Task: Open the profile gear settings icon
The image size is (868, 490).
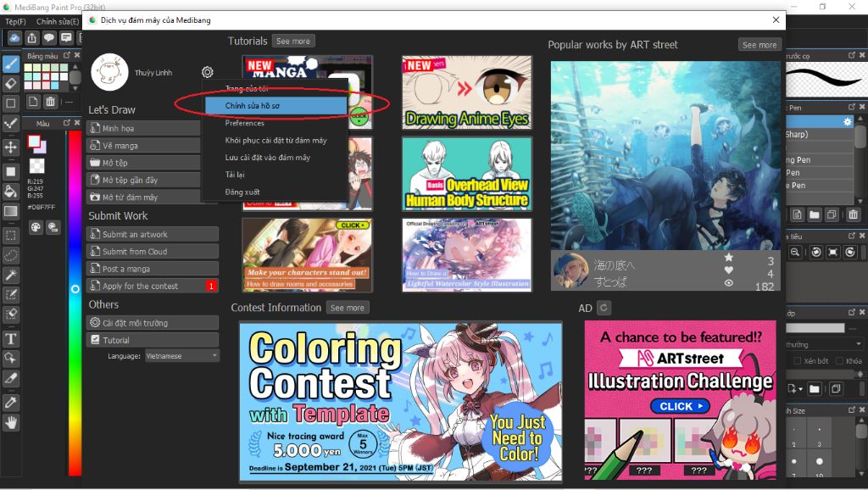Action: [208, 72]
